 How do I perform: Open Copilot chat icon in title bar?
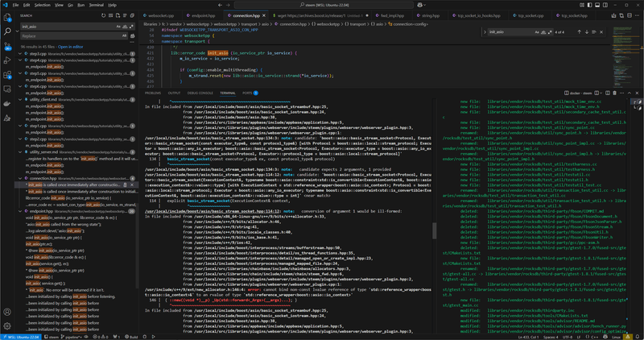click(419, 5)
